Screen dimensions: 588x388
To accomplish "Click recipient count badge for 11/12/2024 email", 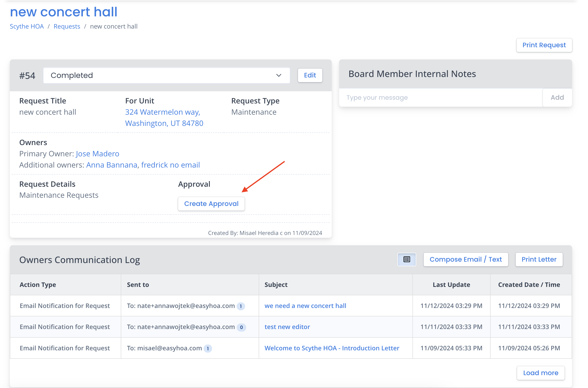I will point(241,306).
